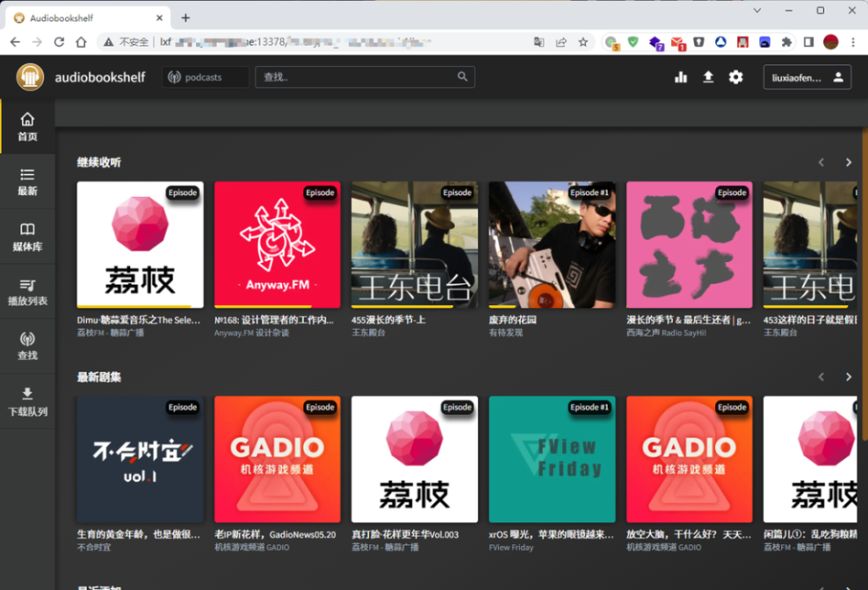Open the settings gear icon
868x590 pixels.
736,77
